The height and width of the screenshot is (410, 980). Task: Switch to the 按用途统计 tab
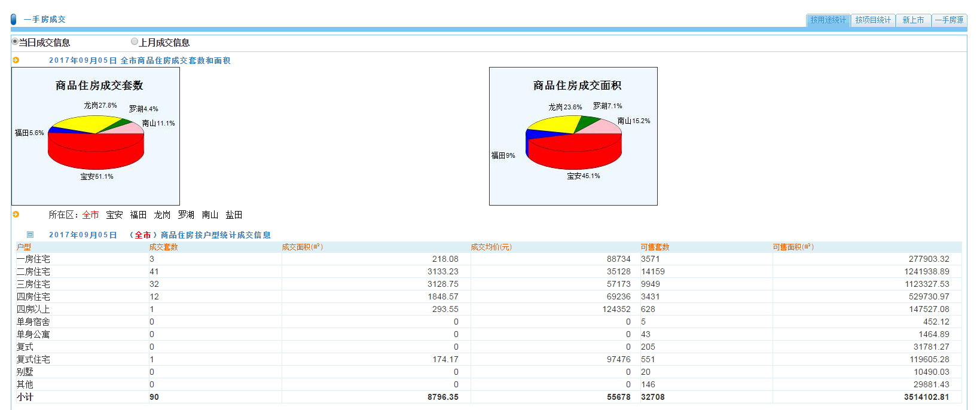[x=828, y=20]
